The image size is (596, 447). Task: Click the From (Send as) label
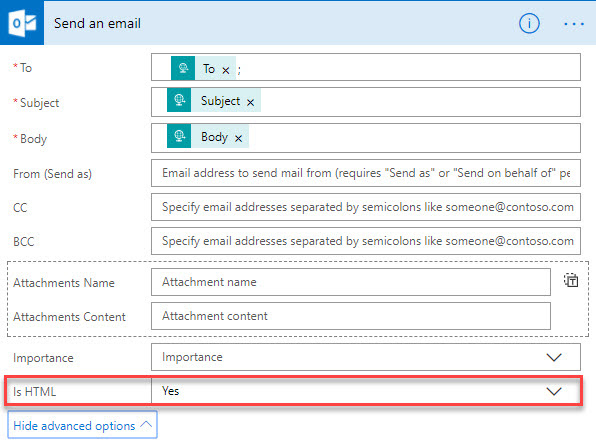[x=52, y=174]
